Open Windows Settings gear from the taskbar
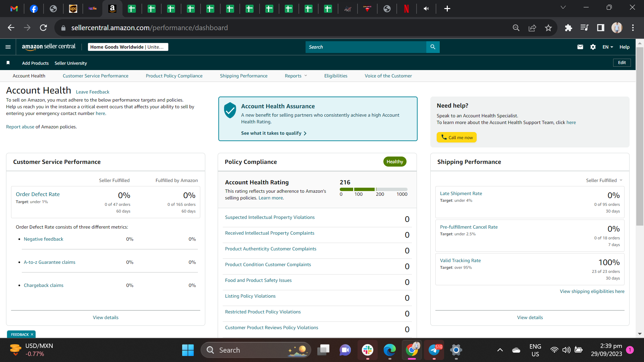Image resolution: width=644 pixels, height=362 pixels. tap(456, 350)
